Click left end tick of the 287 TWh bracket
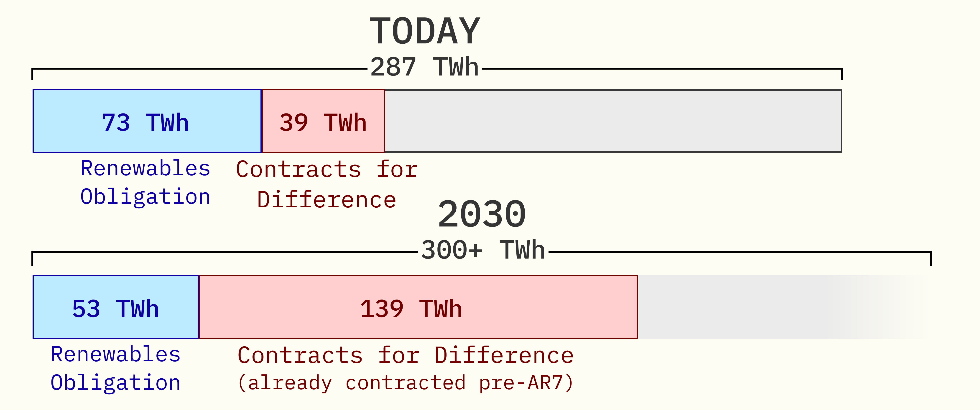The height and width of the screenshot is (410, 980). tap(33, 74)
